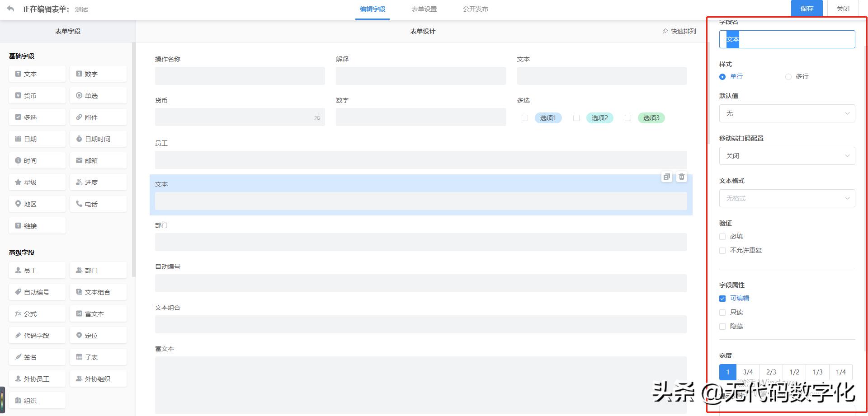Tick the 选项2 checkbox in the 多选 field
This screenshot has width=868, height=416.
576,118
